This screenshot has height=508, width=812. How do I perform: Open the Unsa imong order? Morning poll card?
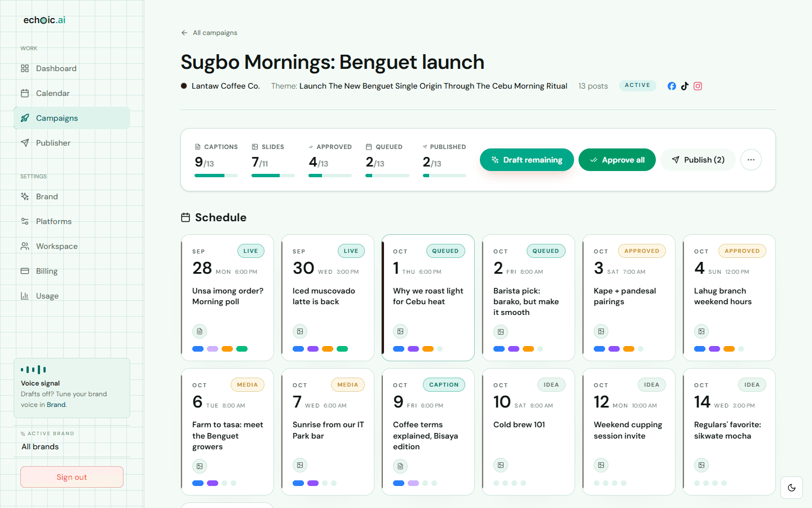(227, 298)
